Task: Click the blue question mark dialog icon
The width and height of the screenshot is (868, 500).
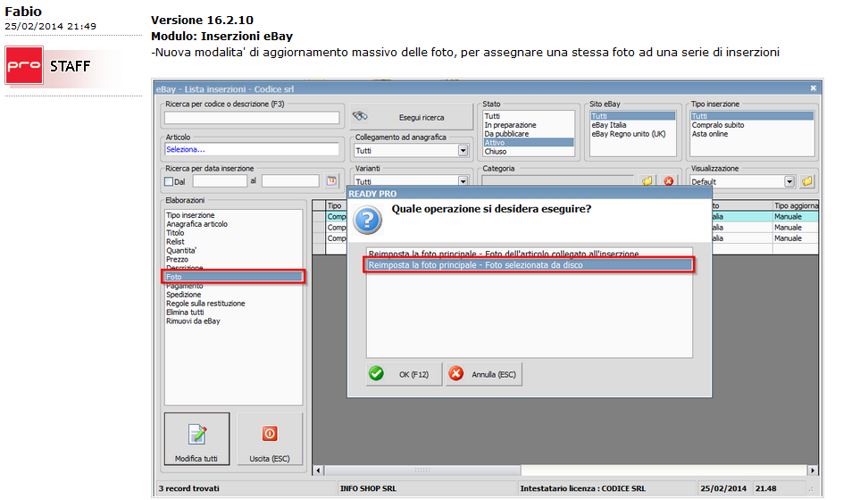Action: pos(368,221)
